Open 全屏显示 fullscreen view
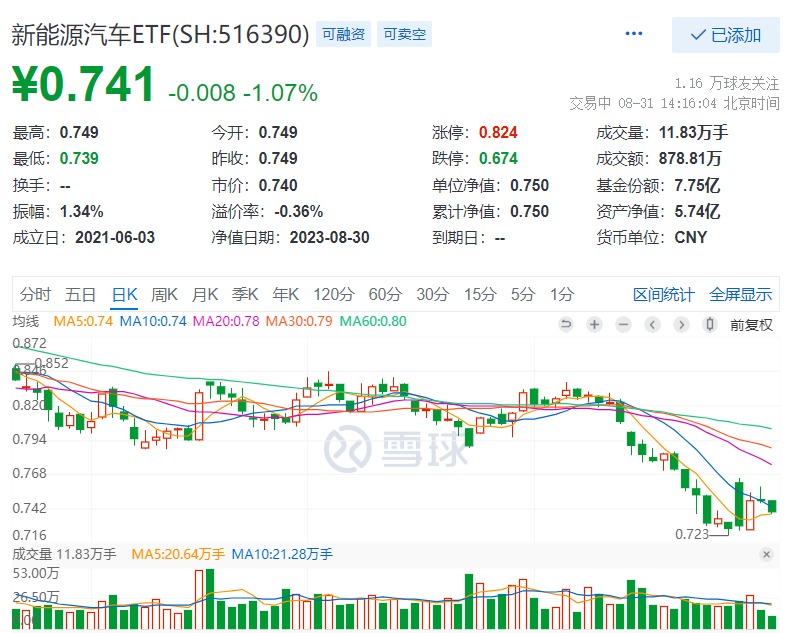The image size is (793, 633). pos(740,294)
